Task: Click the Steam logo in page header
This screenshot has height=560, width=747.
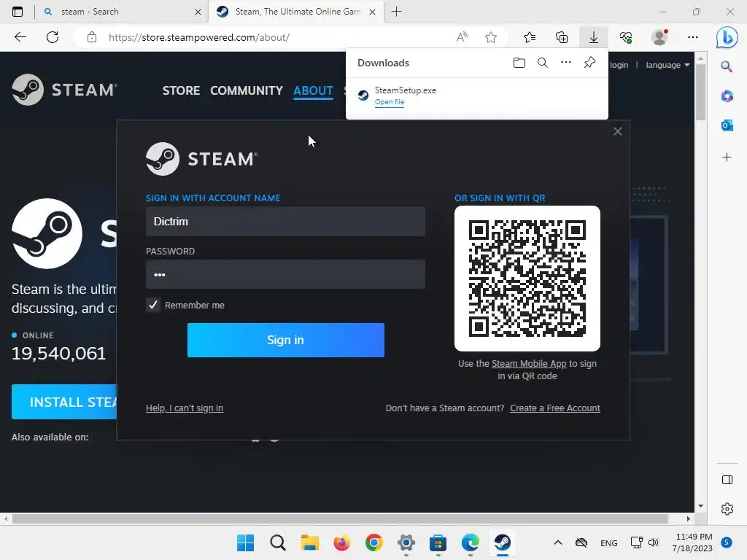Action: pyautogui.click(x=65, y=90)
